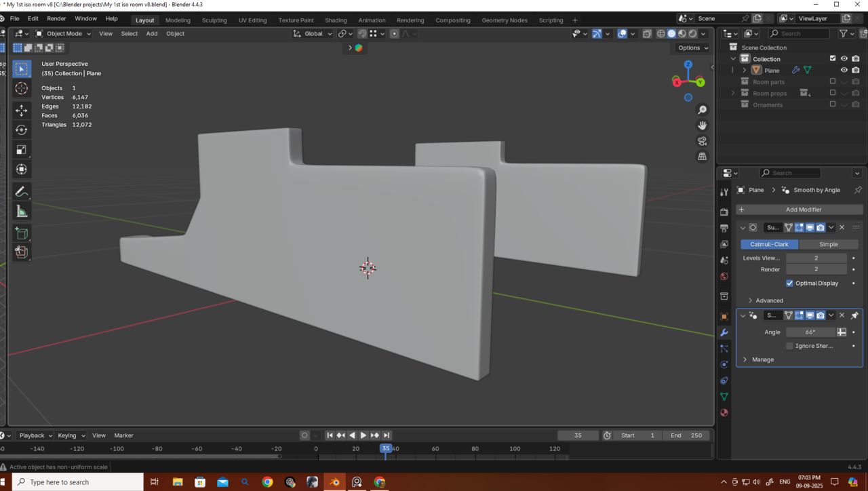Viewport: 868px width, 491px height.
Task: Click the camera view icon in viewport
Action: coord(702,141)
